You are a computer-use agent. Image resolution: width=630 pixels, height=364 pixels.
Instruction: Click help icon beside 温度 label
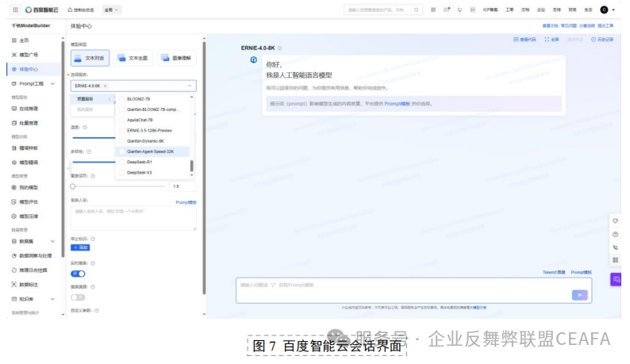tap(85, 128)
